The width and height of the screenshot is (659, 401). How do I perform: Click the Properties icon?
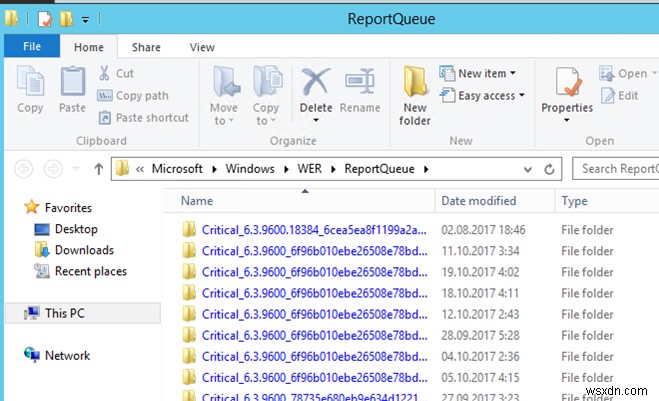(567, 82)
